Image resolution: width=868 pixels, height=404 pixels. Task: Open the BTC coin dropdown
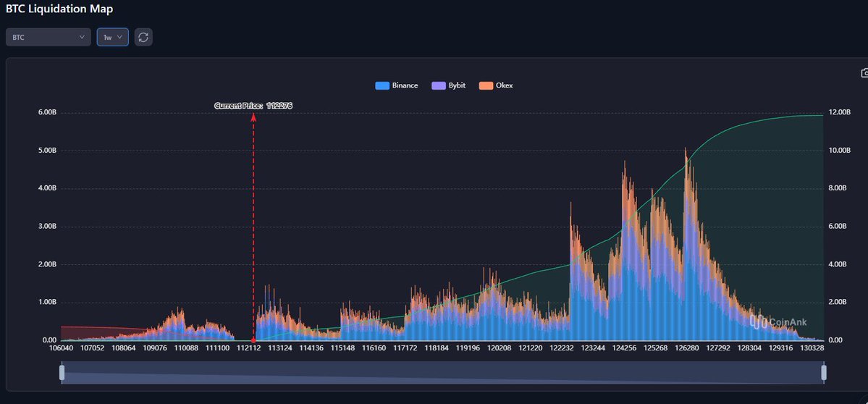coord(49,37)
